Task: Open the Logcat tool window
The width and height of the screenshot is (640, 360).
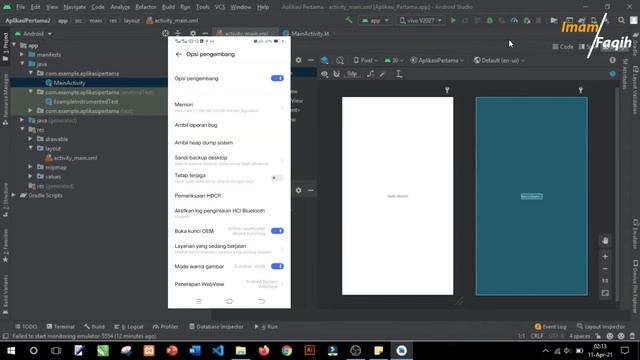Action: [129, 327]
